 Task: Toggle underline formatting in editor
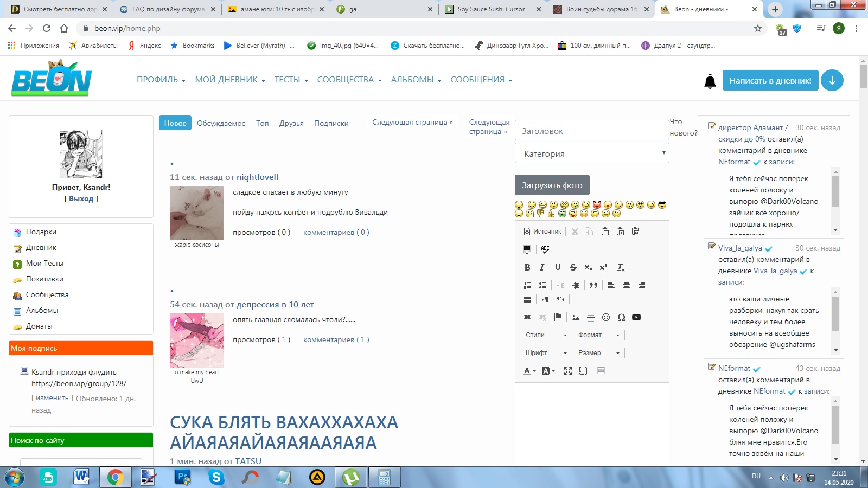click(x=558, y=267)
